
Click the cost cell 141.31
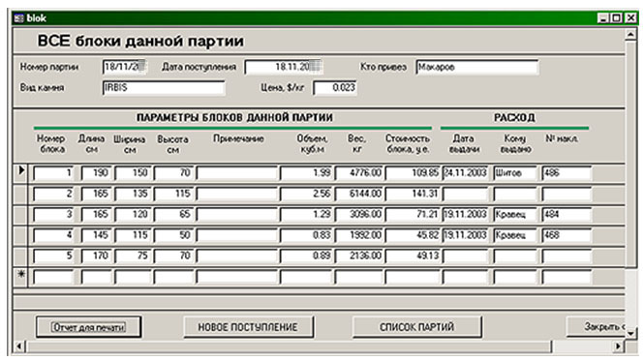coord(412,194)
